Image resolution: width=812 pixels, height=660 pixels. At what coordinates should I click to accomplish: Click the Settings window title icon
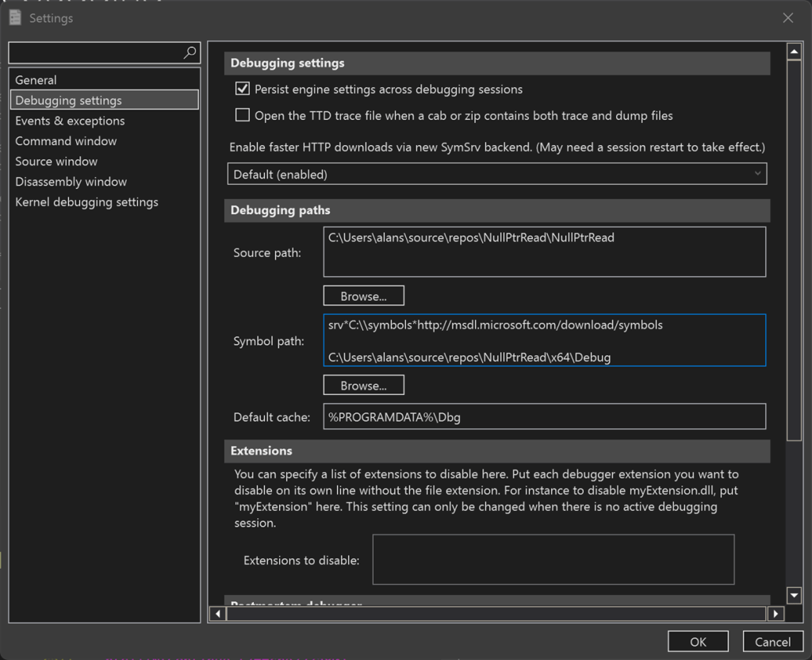pyautogui.click(x=15, y=17)
